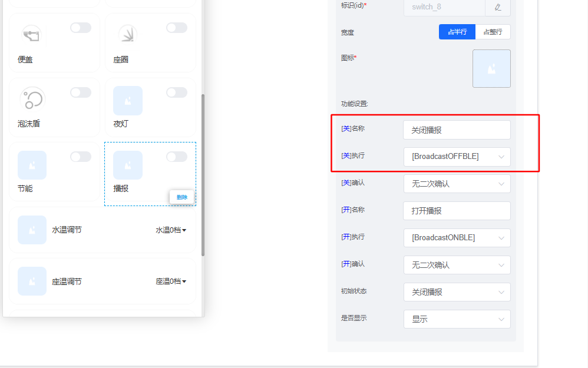Open the 图标 icon upload box
The image size is (588, 368).
point(491,68)
